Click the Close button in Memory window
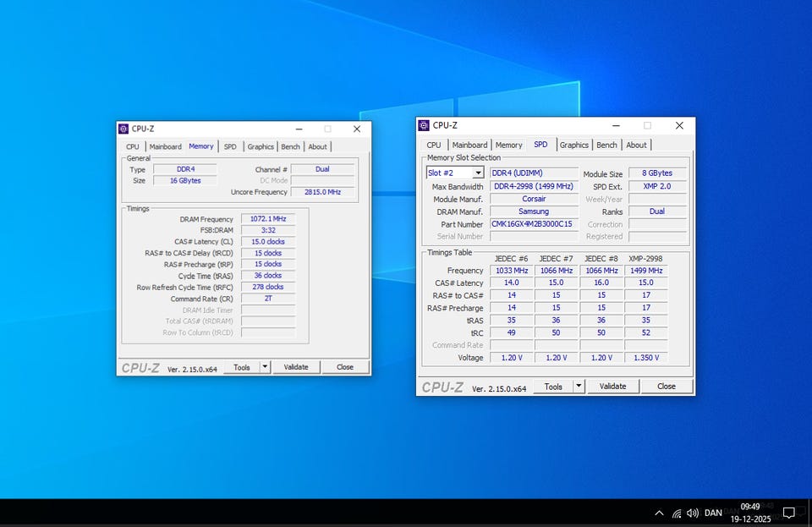The height and width of the screenshot is (527, 812). point(345,367)
